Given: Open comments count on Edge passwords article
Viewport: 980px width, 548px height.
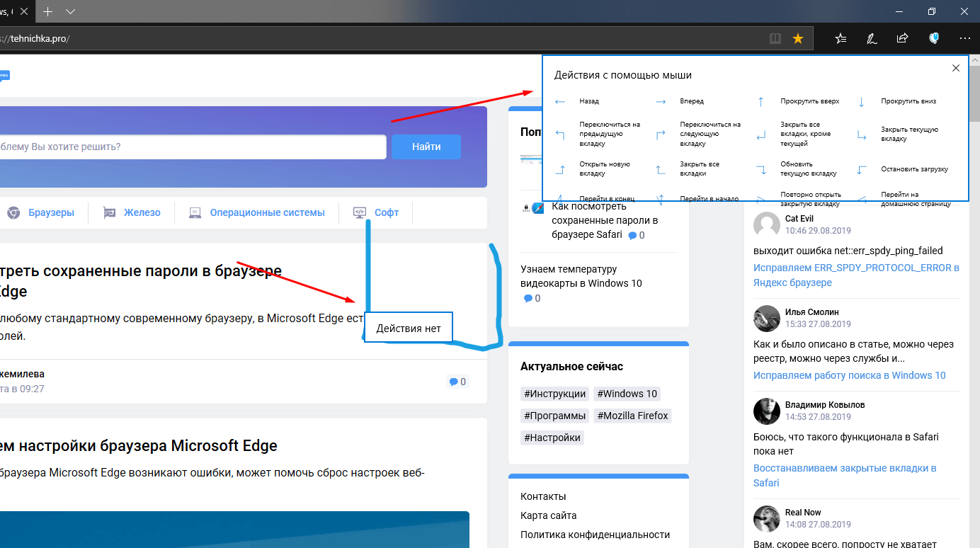Looking at the screenshot, I should tap(457, 382).
